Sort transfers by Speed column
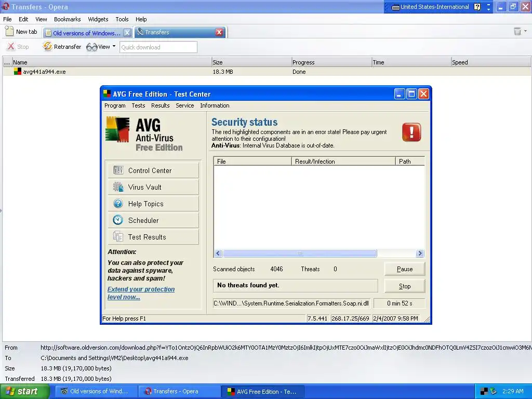The height and width of the screenshot is (399, 532). point(491,62)
